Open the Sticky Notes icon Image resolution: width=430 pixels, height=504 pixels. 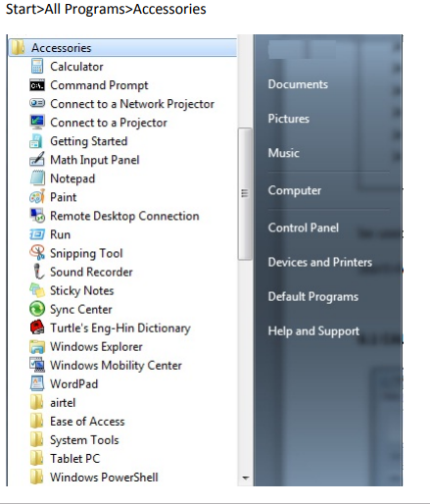[x=37, y=290]
